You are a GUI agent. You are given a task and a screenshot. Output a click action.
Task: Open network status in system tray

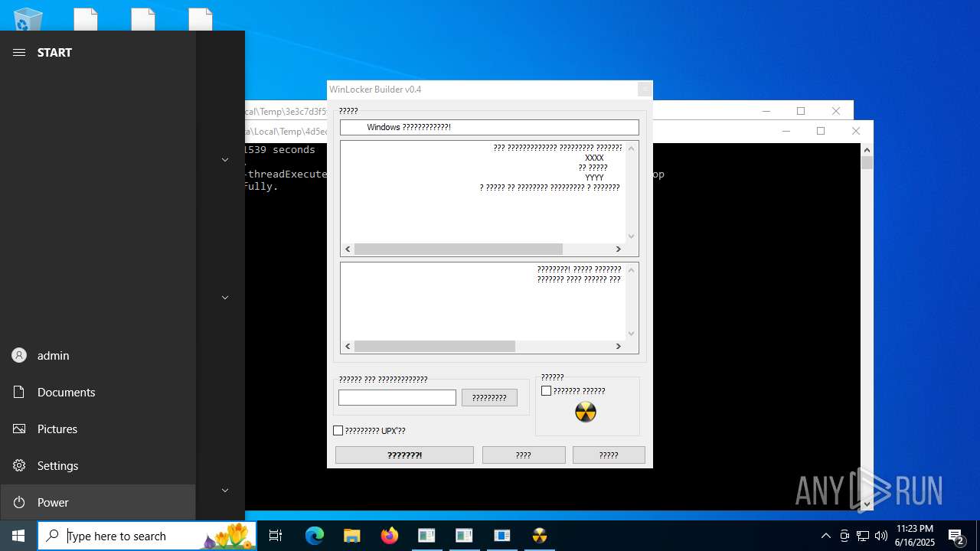point(863,536)
